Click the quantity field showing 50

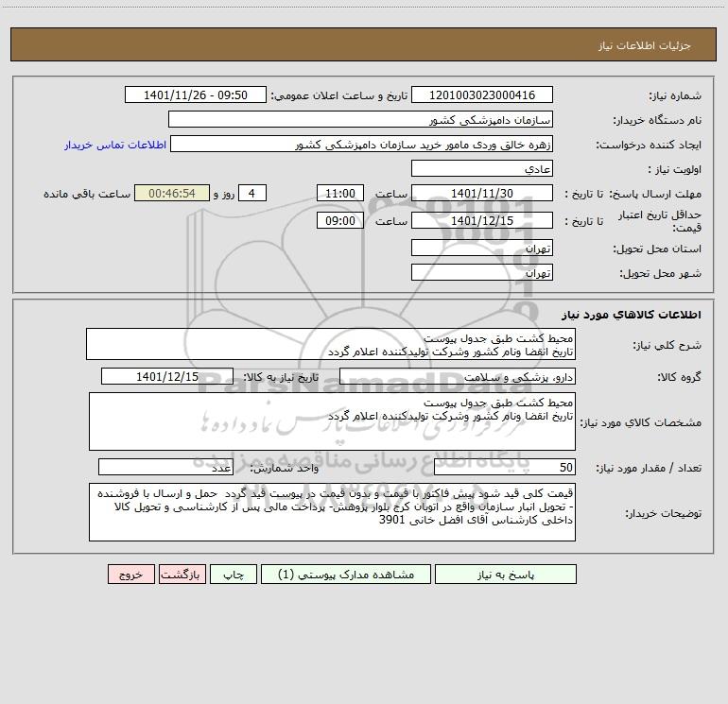505,468
